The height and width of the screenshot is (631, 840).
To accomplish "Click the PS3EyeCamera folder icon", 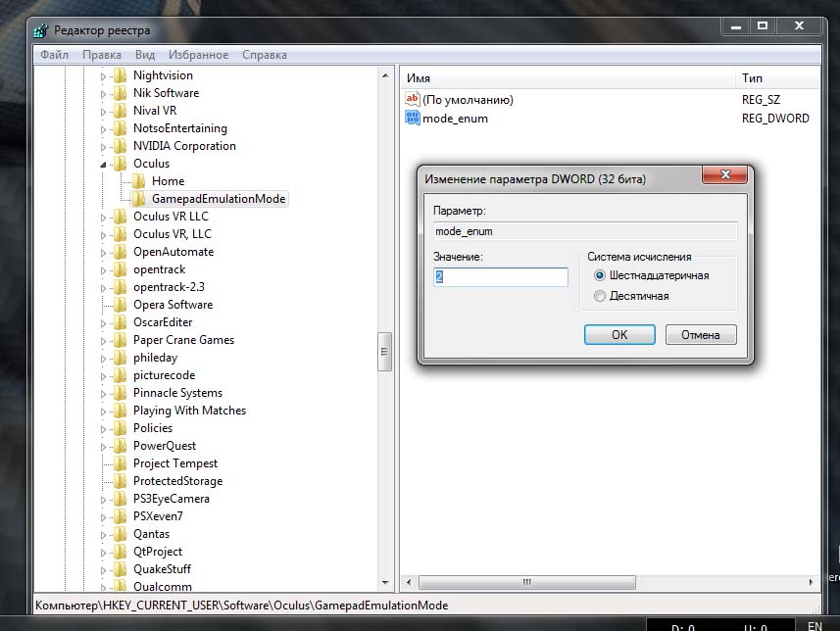I will [122, 499].
